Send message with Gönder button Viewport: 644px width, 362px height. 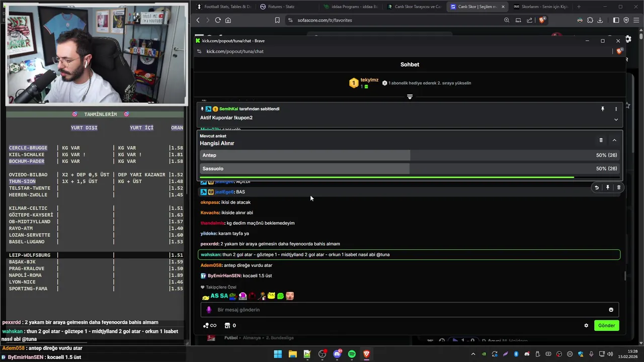[606, 325]
